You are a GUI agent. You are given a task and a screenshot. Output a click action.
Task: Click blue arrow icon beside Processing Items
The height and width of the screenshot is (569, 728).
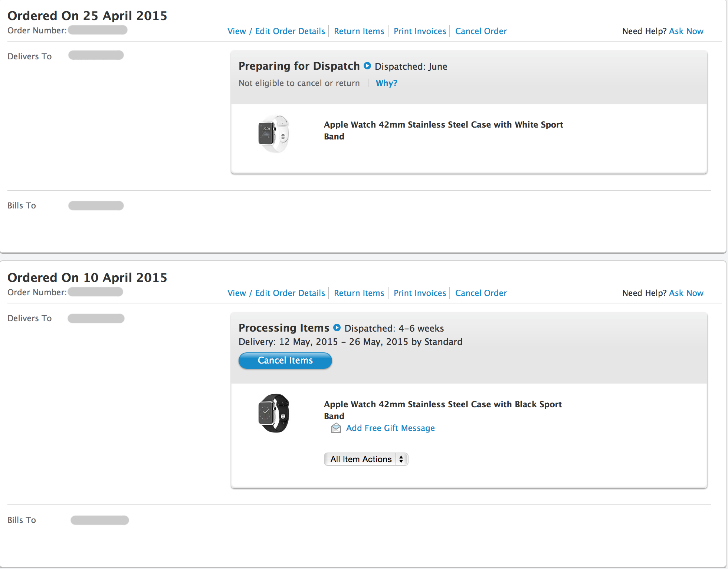point(337,328)
